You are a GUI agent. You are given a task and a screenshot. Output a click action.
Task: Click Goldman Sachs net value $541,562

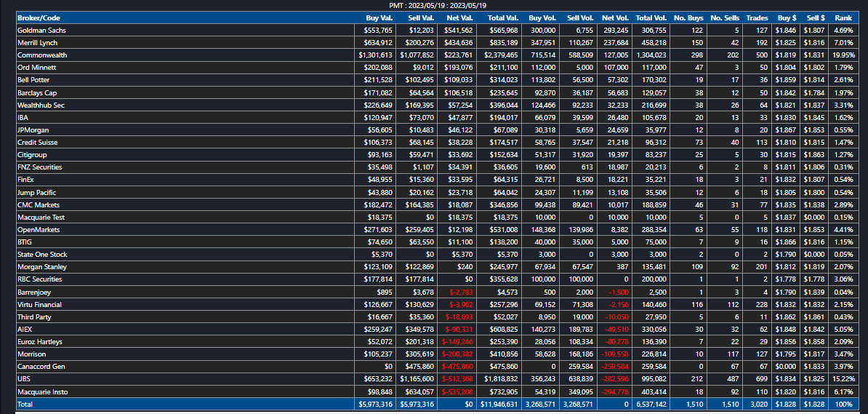click(x=459, y=30)
